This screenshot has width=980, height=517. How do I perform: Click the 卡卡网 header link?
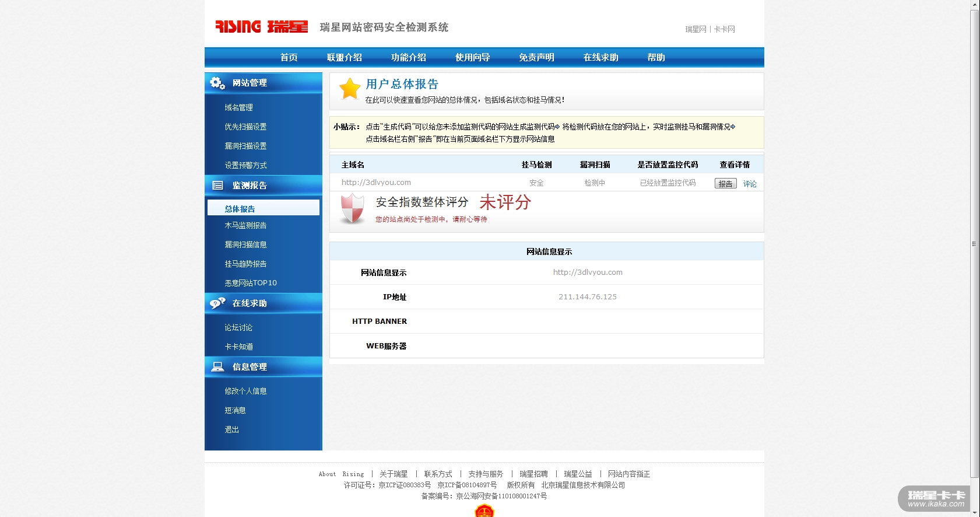coord(725,29)
